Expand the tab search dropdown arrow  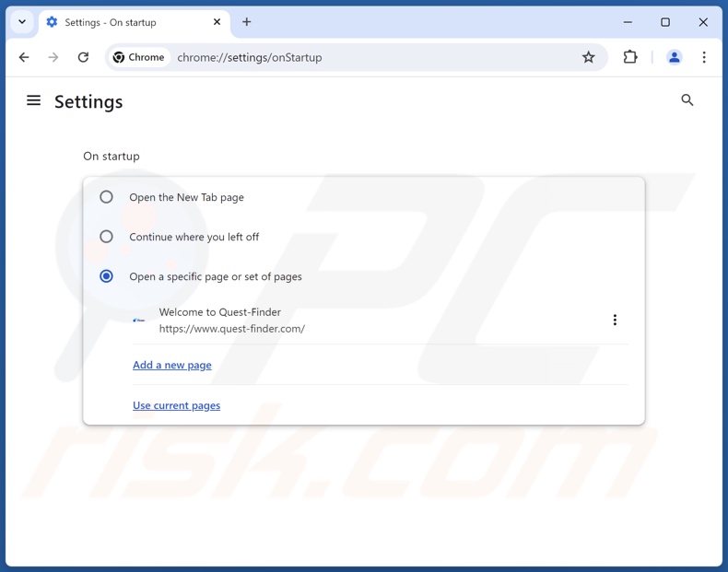pyautogui.click(x=22, y=22)
